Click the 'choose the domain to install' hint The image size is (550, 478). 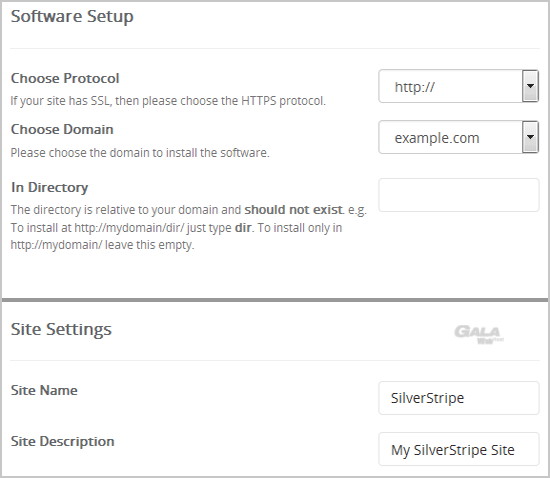[x=140, y=153]
